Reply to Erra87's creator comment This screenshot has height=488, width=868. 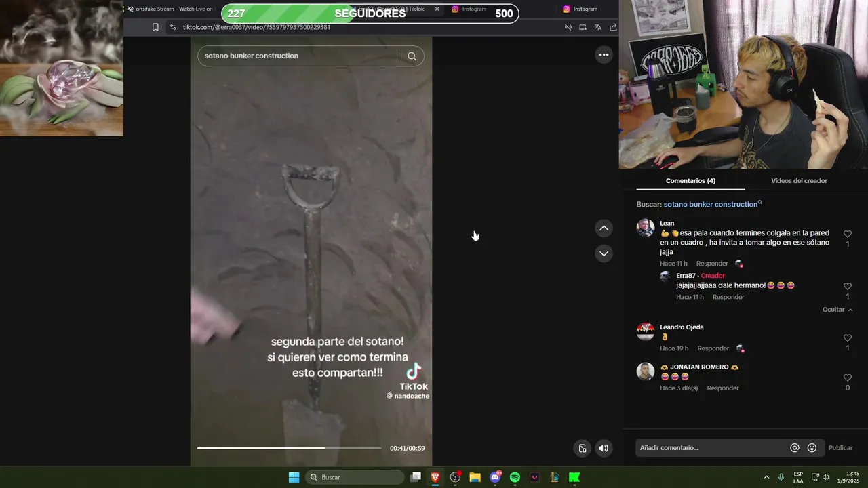coord(728,297)
